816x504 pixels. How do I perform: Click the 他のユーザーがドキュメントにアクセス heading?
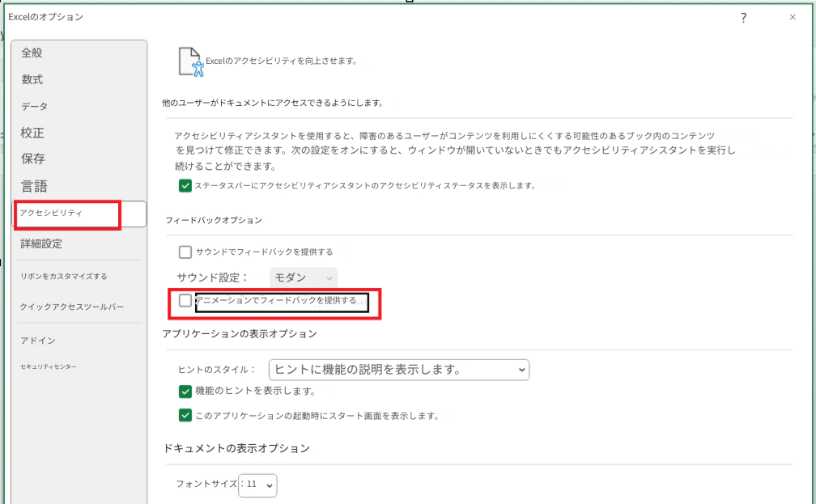click(x=273, y=103)
